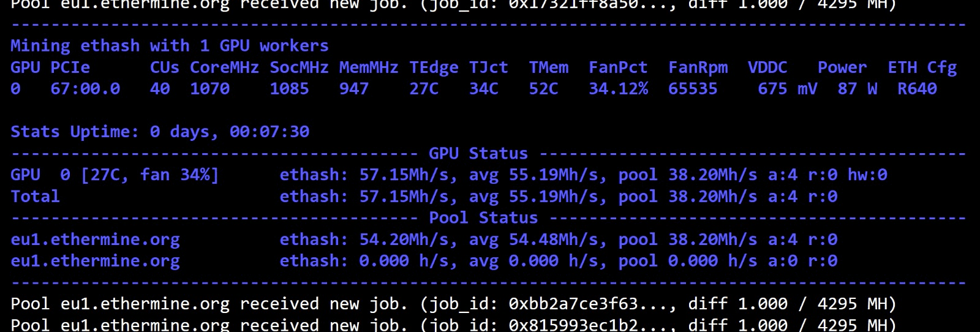Screen dimensions: 980x332
Task: Click the SocMHz column header
Action: [x=299, y=67]
